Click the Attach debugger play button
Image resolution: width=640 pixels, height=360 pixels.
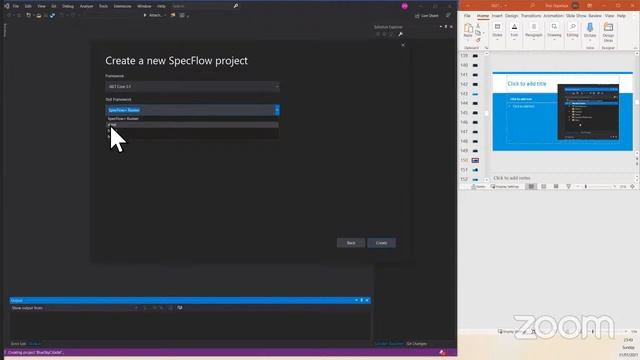[145, 16]
